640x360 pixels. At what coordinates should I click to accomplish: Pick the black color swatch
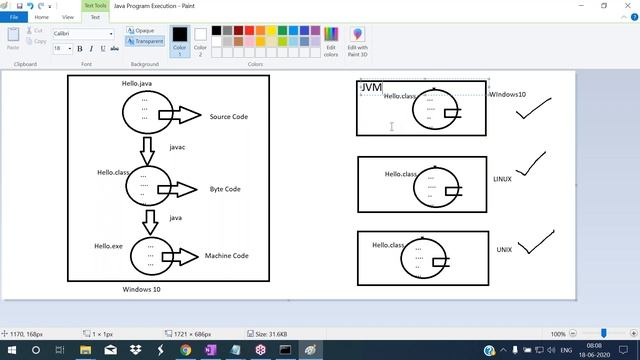[x=216, y=30]
